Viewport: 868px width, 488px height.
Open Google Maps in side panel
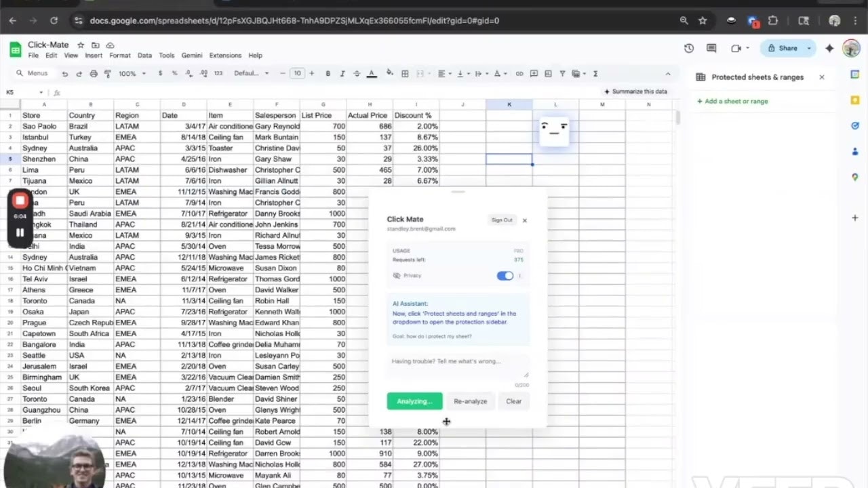click(855, 177)
